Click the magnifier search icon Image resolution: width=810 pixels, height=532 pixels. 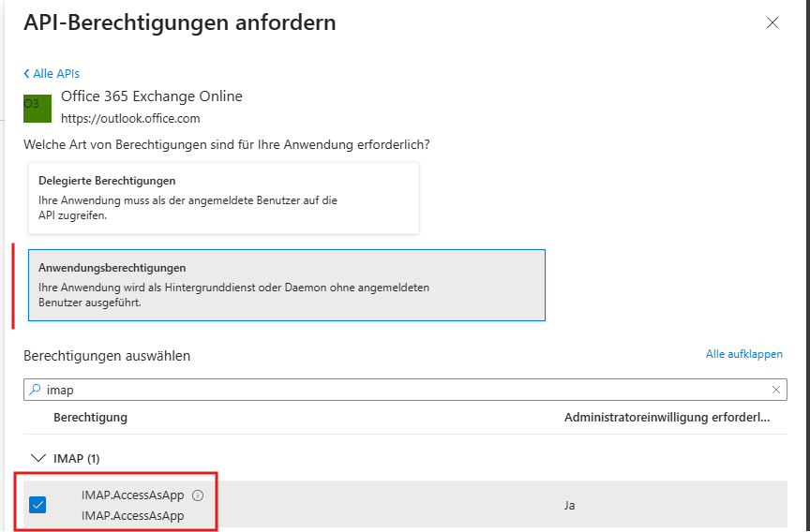point(35,390)
